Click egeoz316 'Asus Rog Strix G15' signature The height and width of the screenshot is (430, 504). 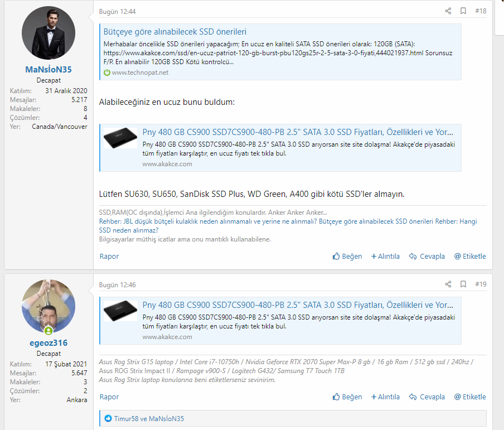tap(286, 370)
